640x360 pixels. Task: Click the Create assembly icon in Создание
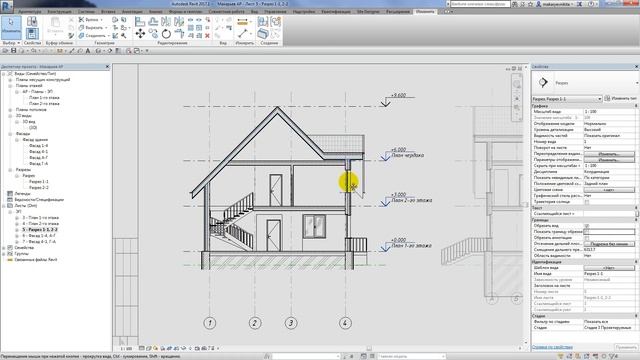pos(263,22)
